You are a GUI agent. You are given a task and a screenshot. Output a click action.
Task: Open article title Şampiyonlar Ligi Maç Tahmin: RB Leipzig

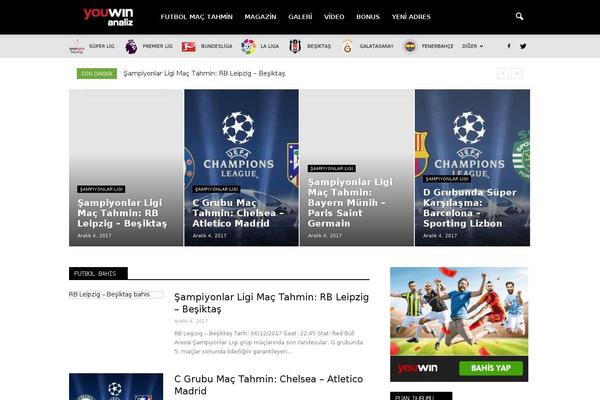tap(271, 303)
